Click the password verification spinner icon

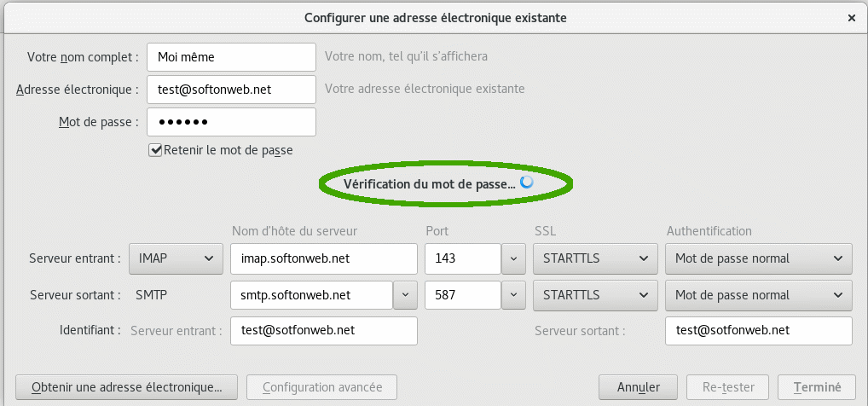pos(527,183)
